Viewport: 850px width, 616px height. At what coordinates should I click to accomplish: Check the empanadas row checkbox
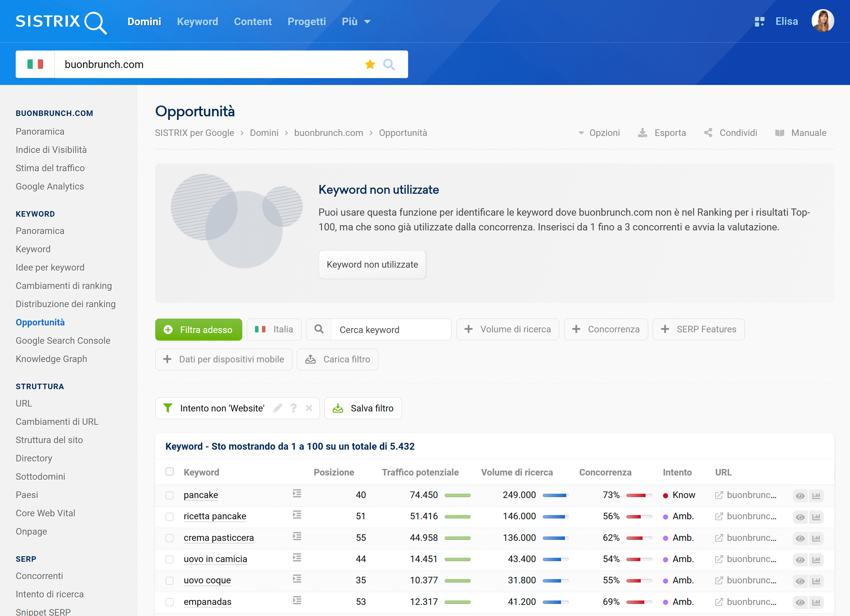[x=169, y=602]
